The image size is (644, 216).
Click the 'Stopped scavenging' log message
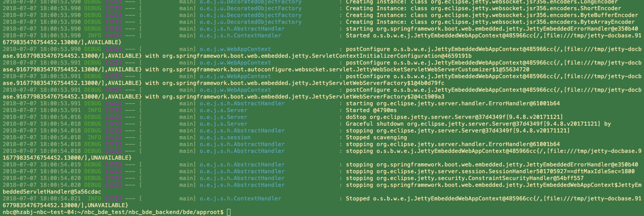(376, 137)
